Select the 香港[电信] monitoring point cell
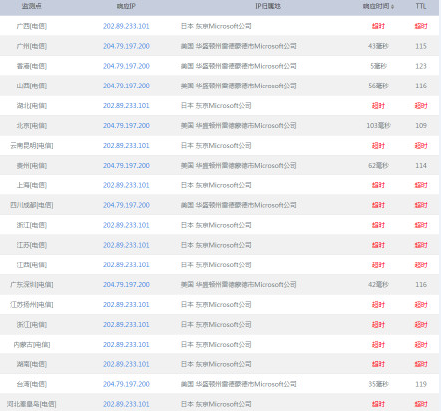Screen dimensions: 441x411 [32, 66]
